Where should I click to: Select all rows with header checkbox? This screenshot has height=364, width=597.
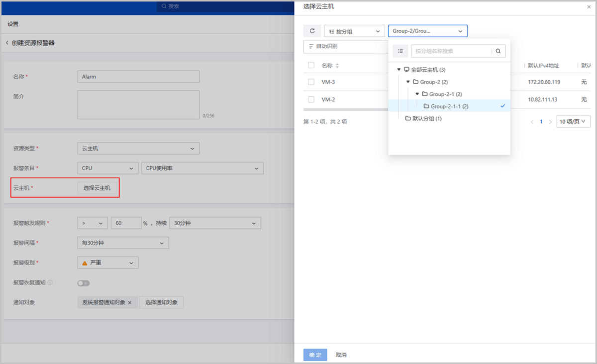tap(311, 65)
